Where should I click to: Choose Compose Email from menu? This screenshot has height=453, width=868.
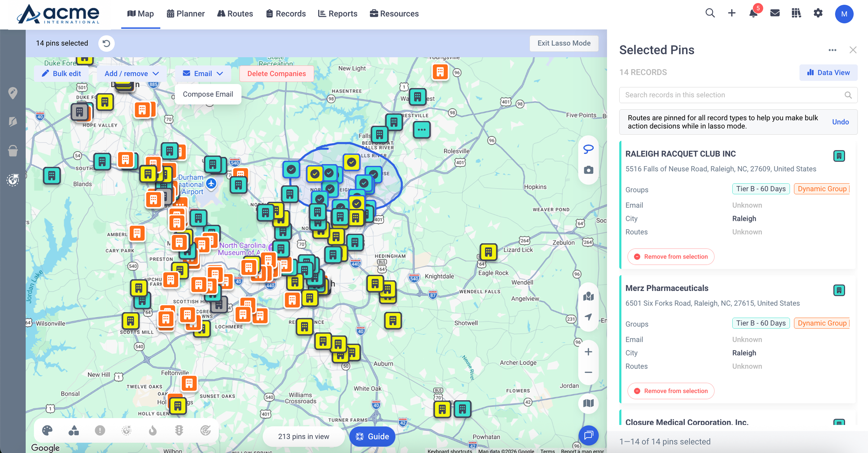(x=208, y=94)
